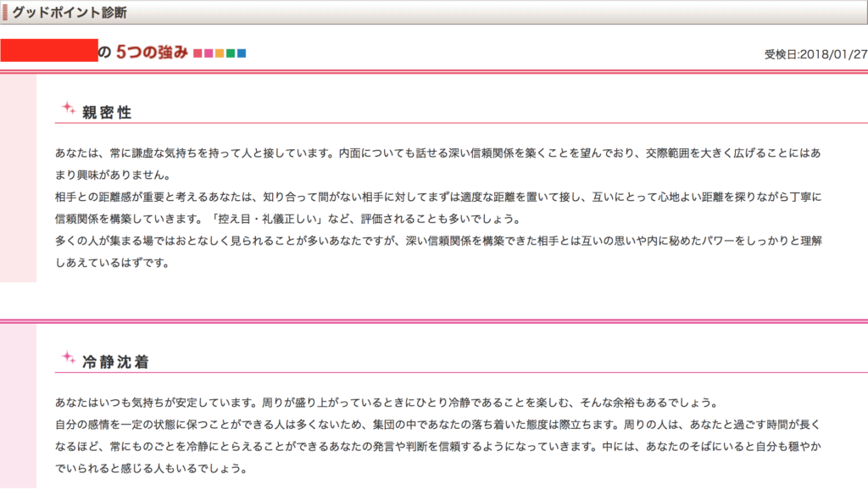Click the first pink color square

[x=198, y=53]
